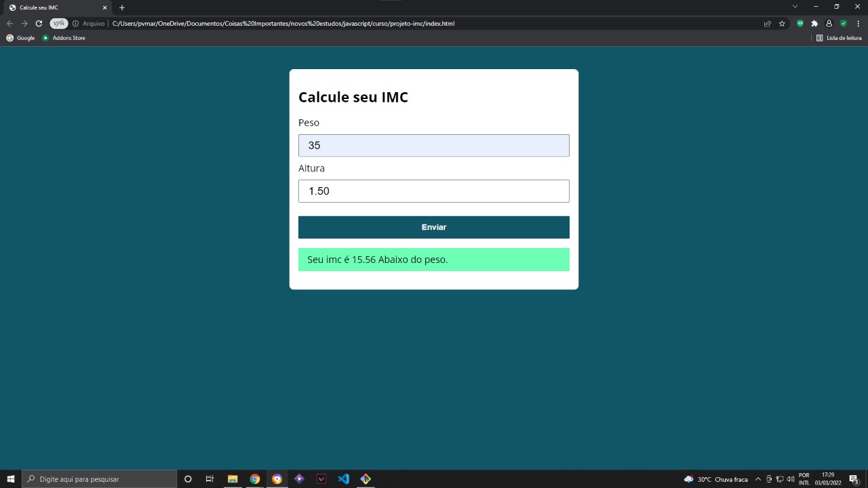The image size is (868, 488).
Task: Expand the browser tab search chevron
Action: [795, 7]
